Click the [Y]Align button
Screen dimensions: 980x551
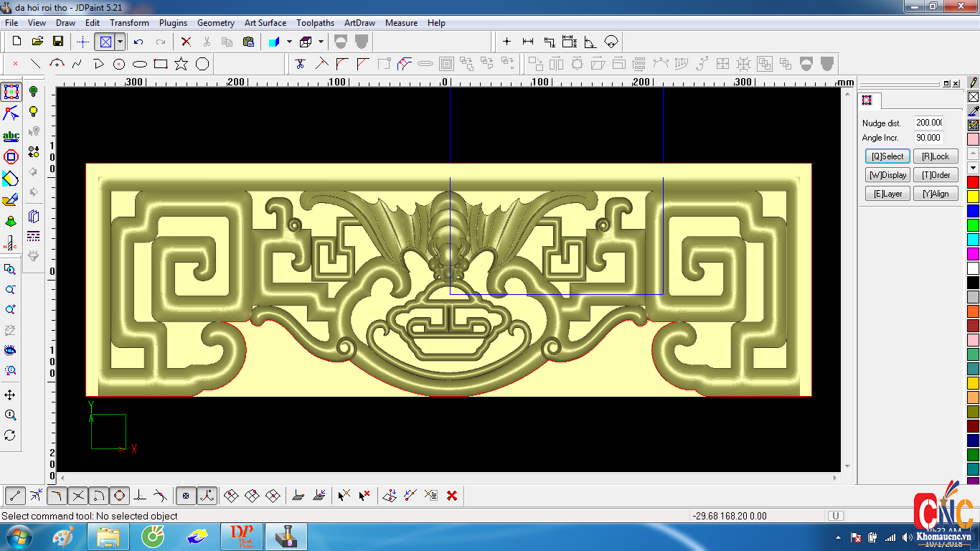pos(936,194)
